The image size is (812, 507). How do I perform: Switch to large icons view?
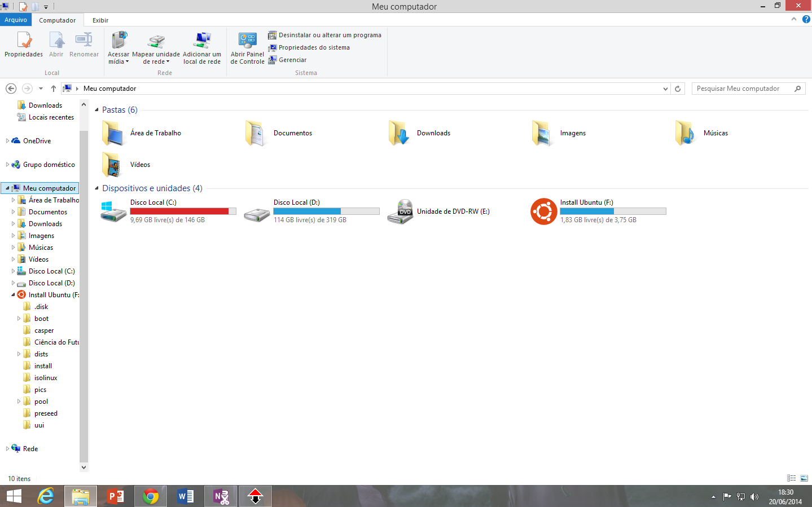804,478
